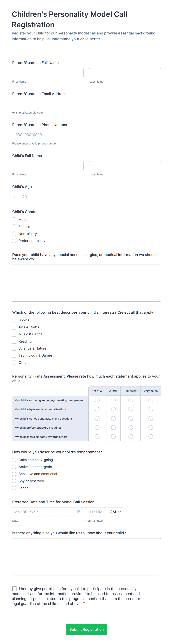
Task: Open the calendar date picker icon
Action: (x=79, y=512)
